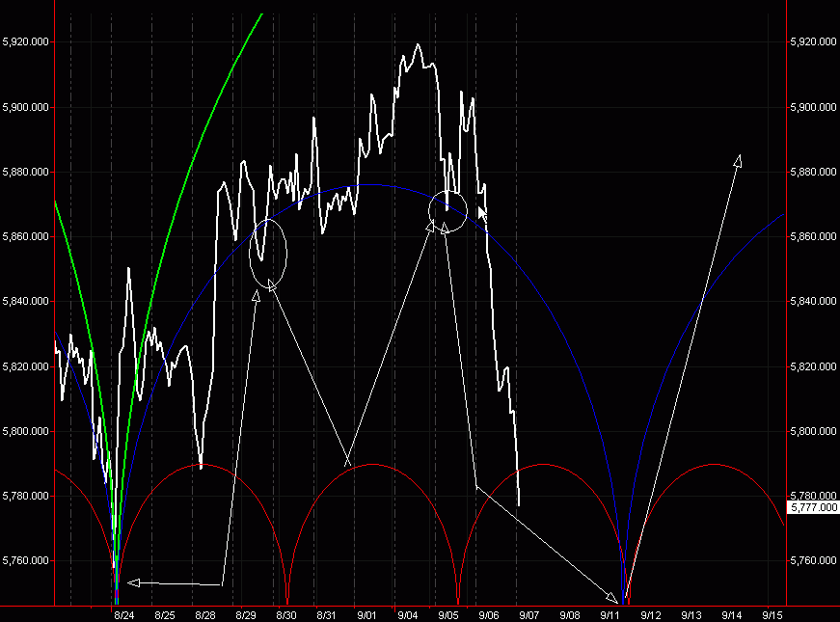The image size is (840, 622).
Task: Click the 9/07 date on time axis
Action: 528,615
